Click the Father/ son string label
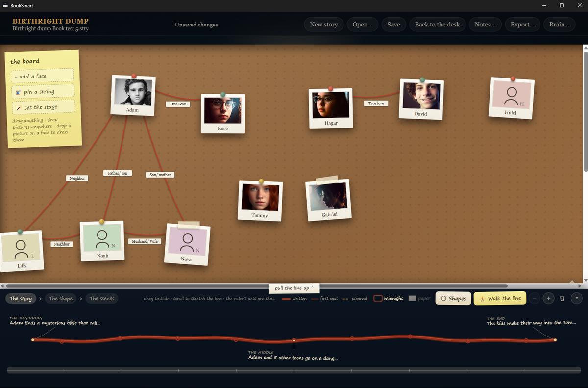The image size is (588, 388). point(118,173)
